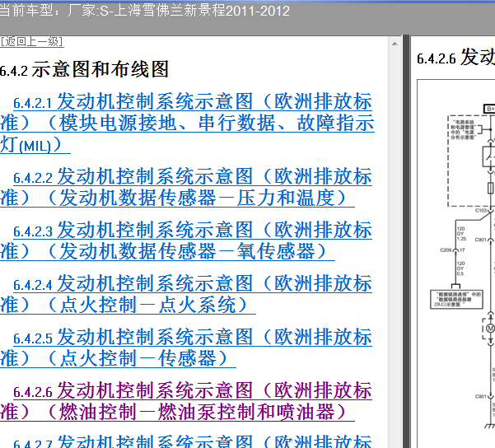Open link 6.4.2.4 点火系统 schematic
495x448 pixels.
tap(186, 294)
